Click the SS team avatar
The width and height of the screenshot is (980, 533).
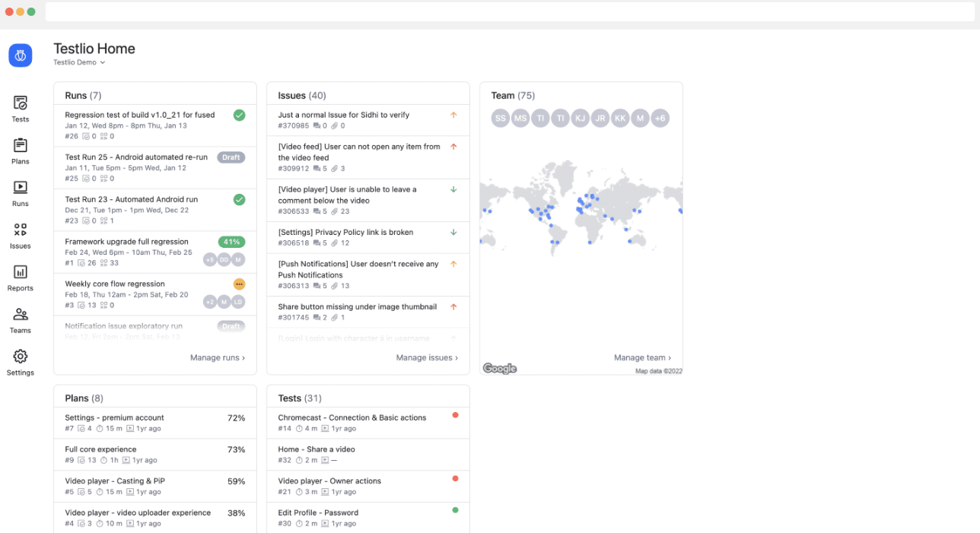point(500,118)
